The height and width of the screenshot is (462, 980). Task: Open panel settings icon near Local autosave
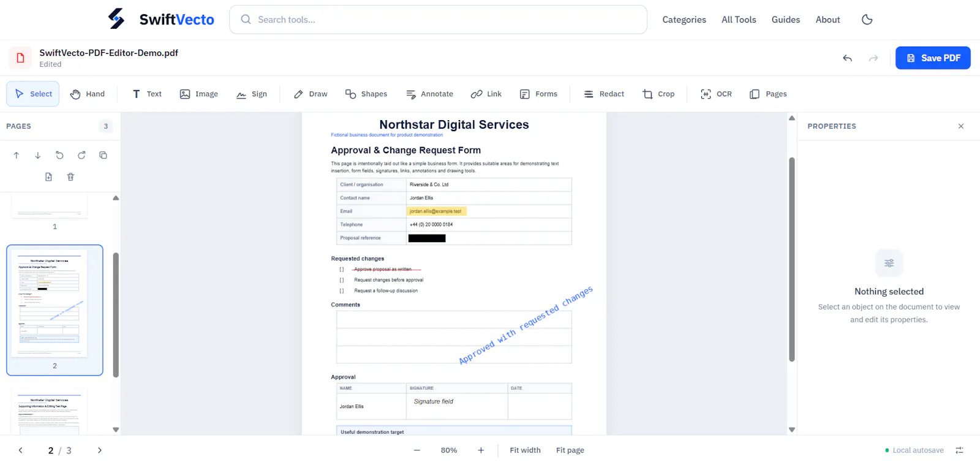pyautogui.click(x=959, y=450)
